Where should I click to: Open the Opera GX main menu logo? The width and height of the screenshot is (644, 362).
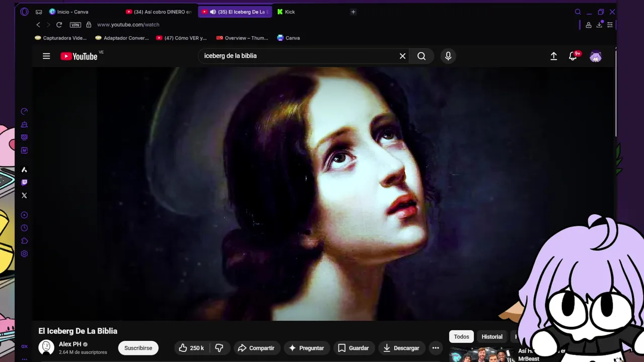point(24,12)
